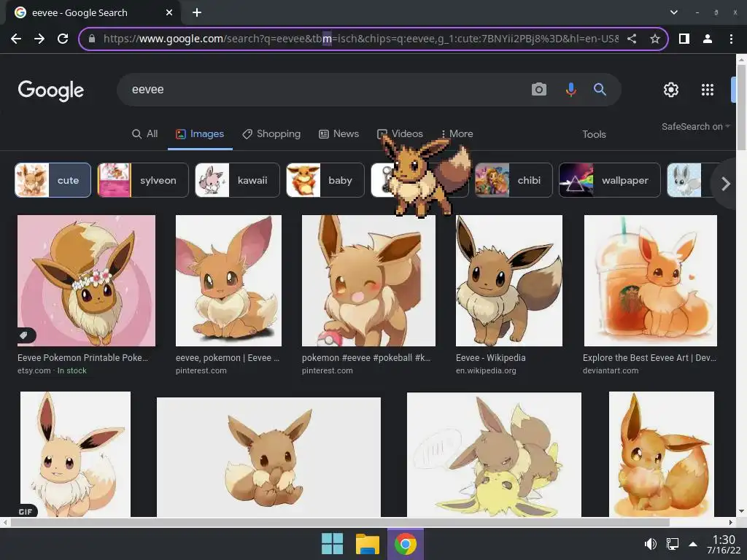747x560 pixels.
Task: Open the Tools filter options
Action: (594, 134)
